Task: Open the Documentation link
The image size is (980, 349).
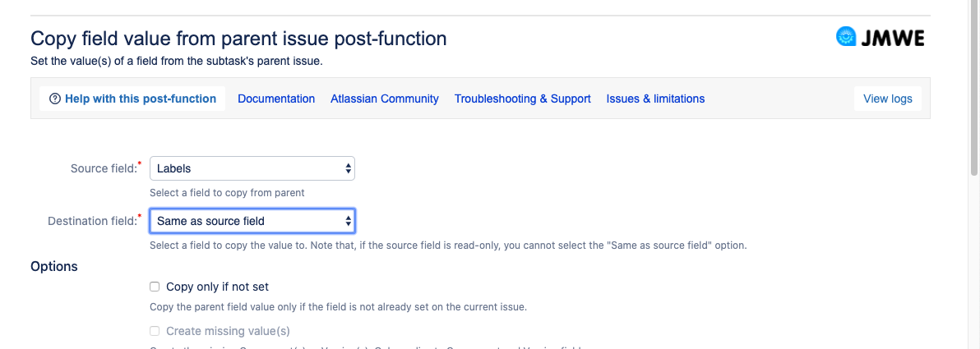Action: tap(276, 99)
